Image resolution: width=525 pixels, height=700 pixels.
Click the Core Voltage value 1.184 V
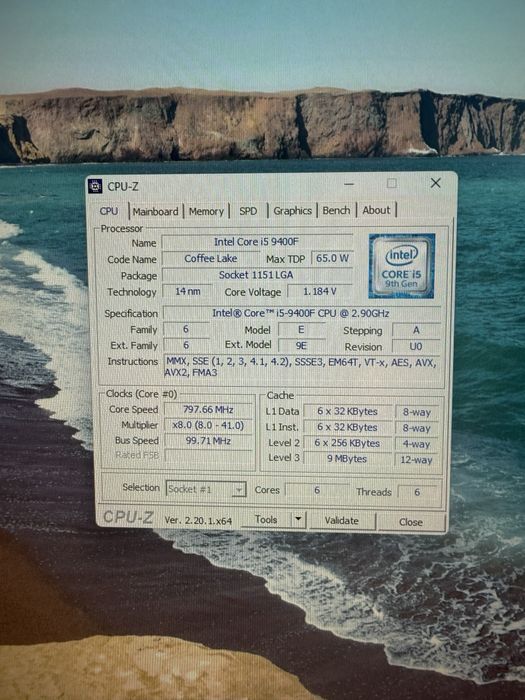coord(320,292)
